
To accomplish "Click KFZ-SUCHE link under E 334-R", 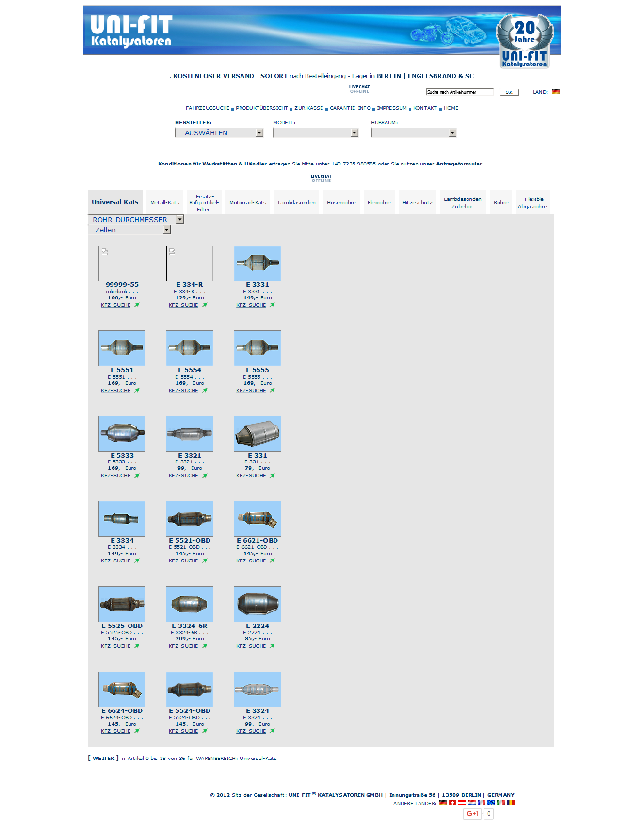I will tap(183, 305).
